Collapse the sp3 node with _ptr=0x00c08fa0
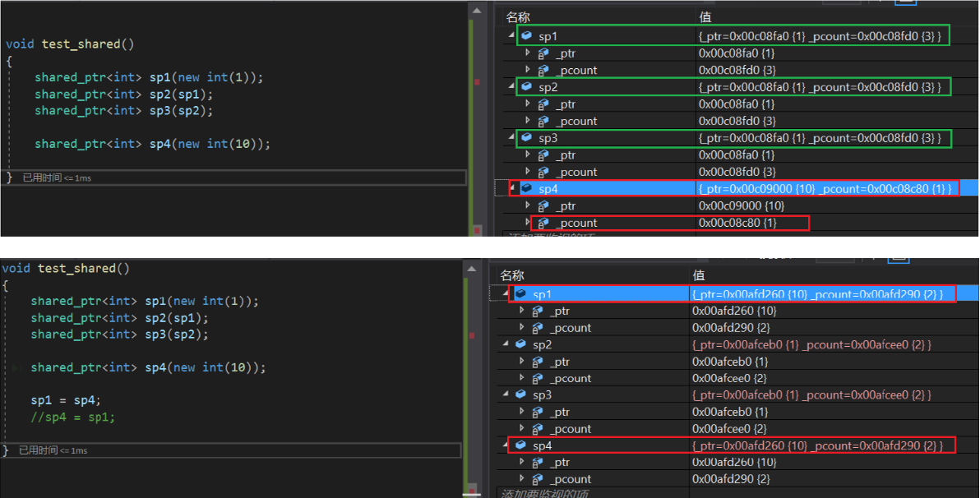The width and height of the screenshot is (980, 498). 512,137
